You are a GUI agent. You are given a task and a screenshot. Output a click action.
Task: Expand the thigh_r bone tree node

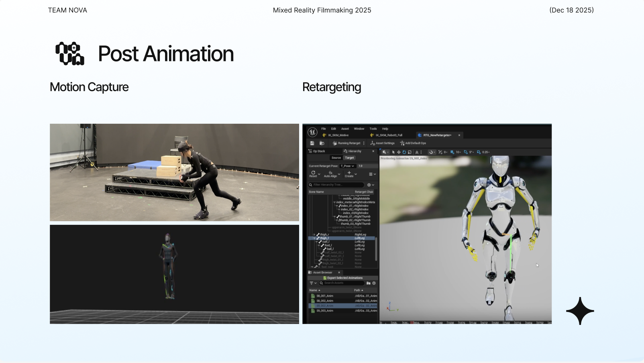314,235
